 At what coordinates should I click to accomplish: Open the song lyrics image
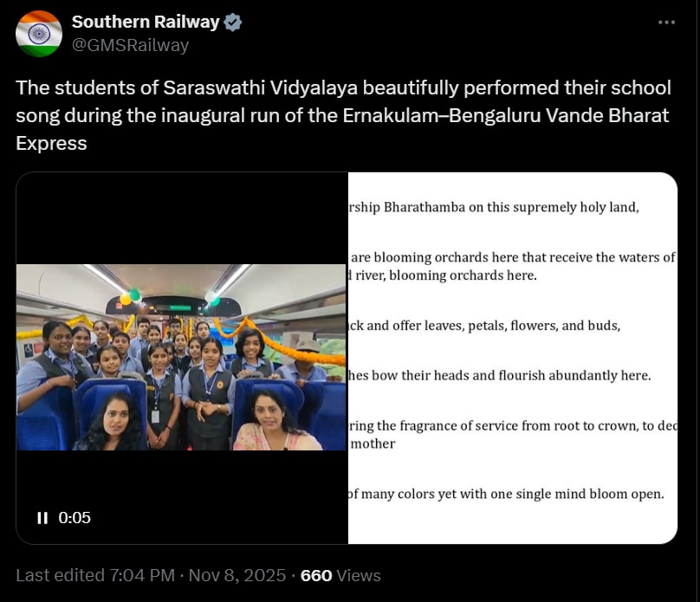click(x=512, y=358)
